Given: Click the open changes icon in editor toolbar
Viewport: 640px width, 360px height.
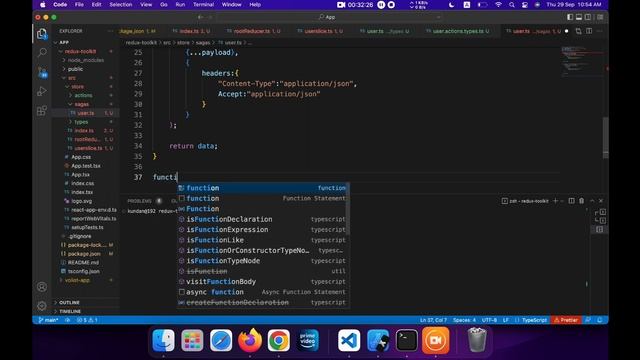Looking at the screenshot, I should click(x=578, y=31).
